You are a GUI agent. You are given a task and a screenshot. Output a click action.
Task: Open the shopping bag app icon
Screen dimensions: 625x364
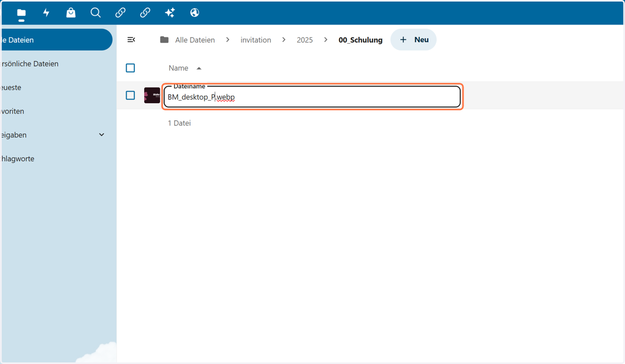point(71,12)
